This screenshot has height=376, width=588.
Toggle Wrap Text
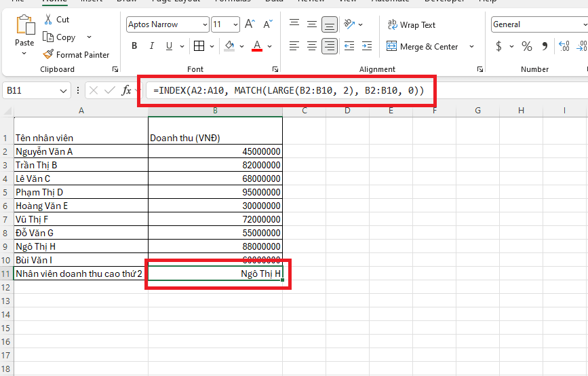pyautogui.click(x=412, y=24)
